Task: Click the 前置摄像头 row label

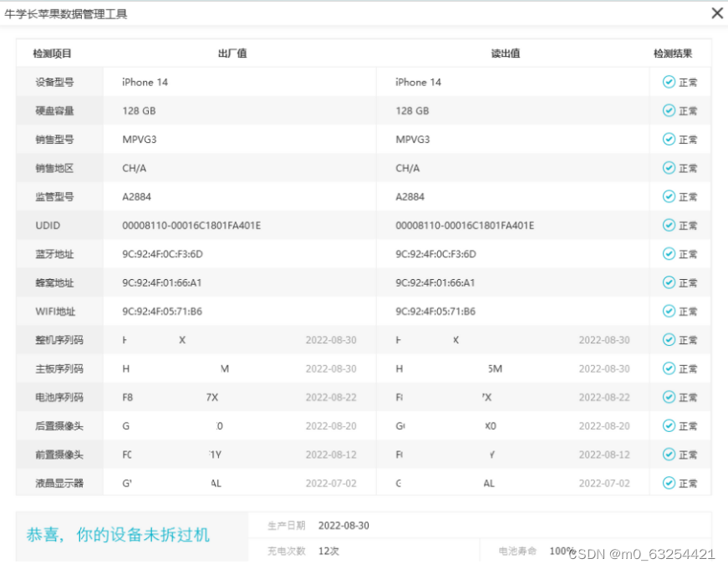Action: coord(59,455)
